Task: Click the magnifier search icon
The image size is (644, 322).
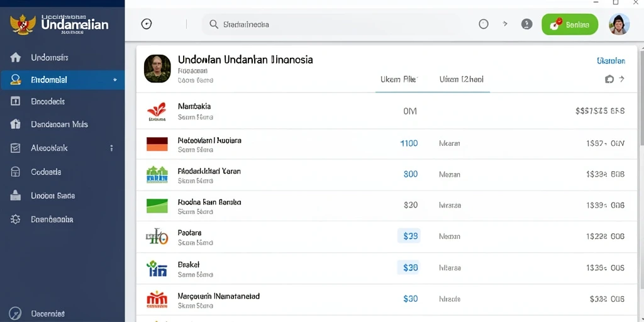Action: pos(214,25)
